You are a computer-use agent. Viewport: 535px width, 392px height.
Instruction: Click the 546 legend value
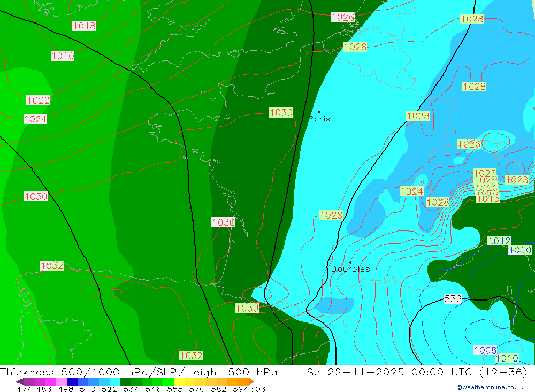click(153, 389)
